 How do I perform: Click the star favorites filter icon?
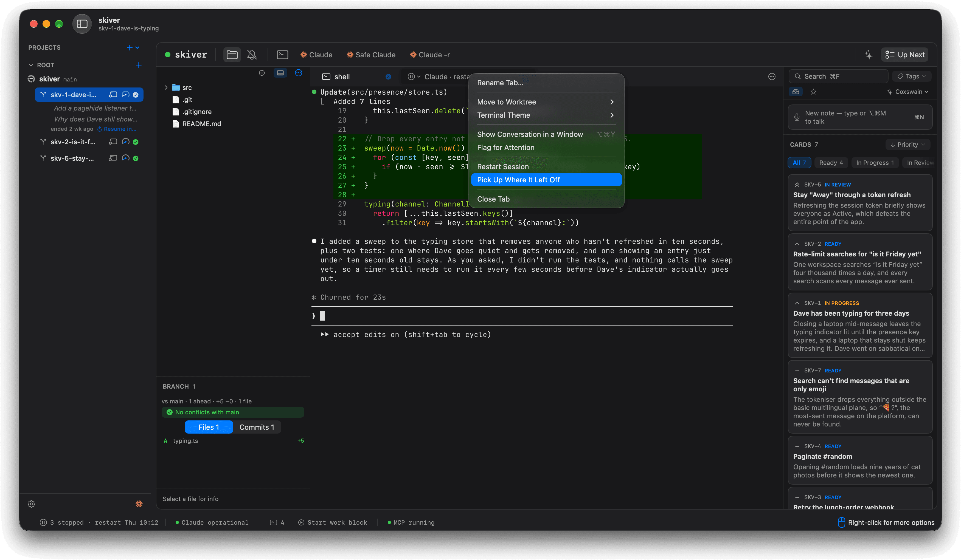point(813,92)
